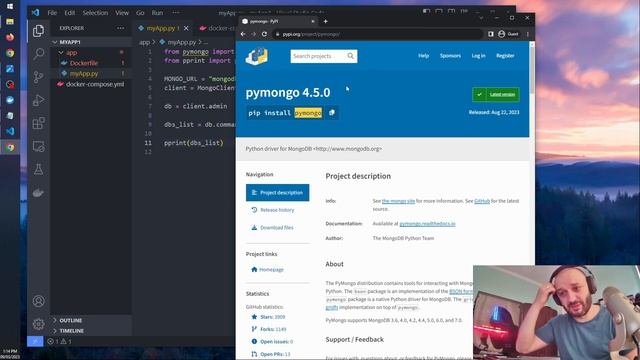
Task: Switch to the docker-compose editor tab
Action: [x=216, y=28]
